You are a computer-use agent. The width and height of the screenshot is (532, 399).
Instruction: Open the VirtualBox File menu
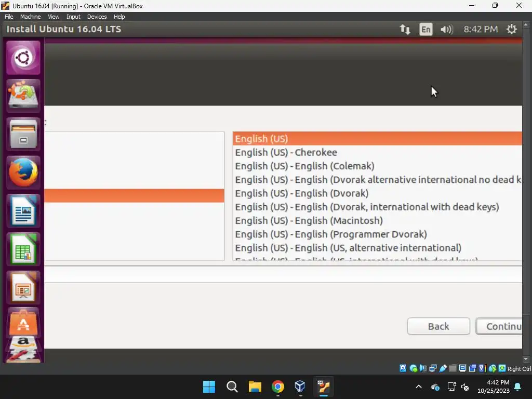pos(9,17)
